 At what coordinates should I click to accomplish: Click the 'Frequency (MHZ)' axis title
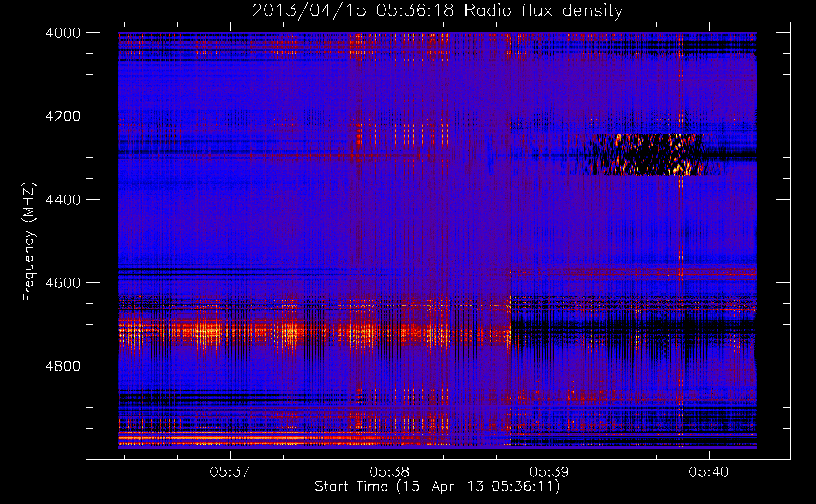pos(29,242)
